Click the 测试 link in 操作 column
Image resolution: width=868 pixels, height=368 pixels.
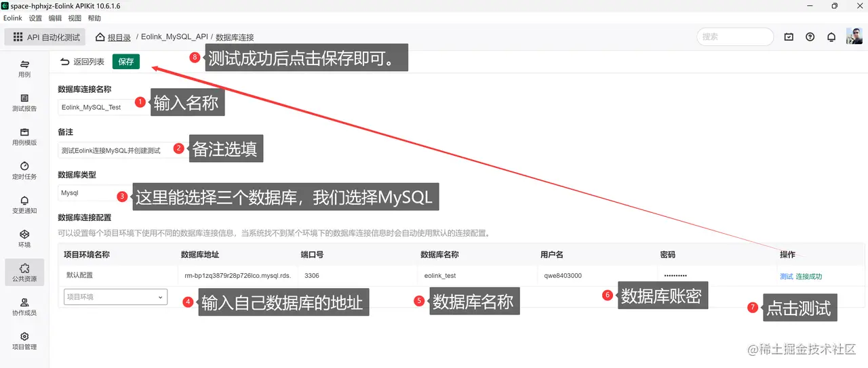[x=786, y=277]
